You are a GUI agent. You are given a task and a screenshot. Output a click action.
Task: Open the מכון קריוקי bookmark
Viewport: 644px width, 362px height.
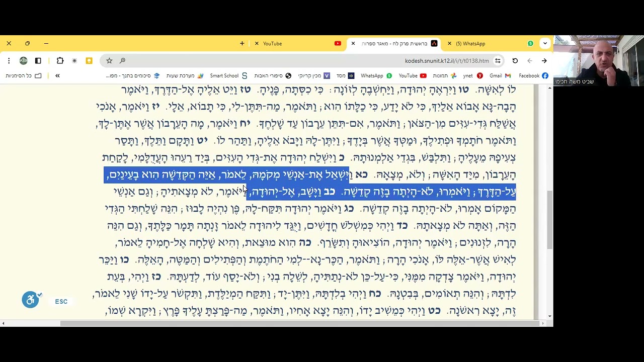click(314, 76)
